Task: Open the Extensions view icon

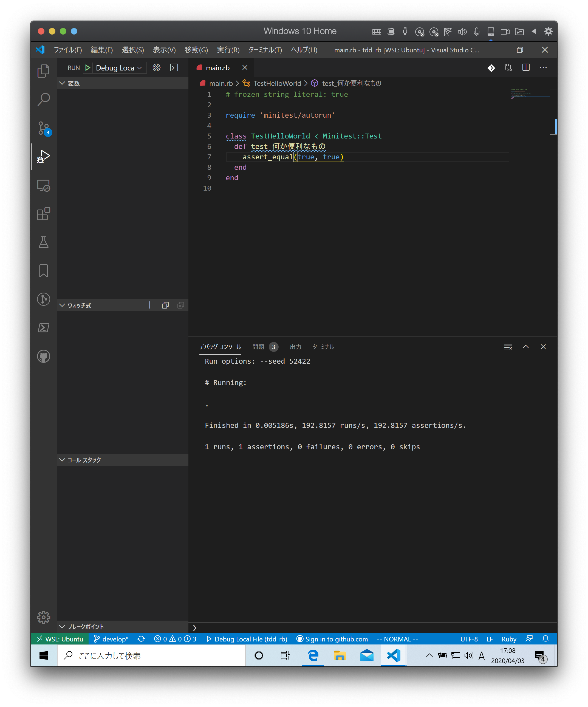Action: [43, 214]
